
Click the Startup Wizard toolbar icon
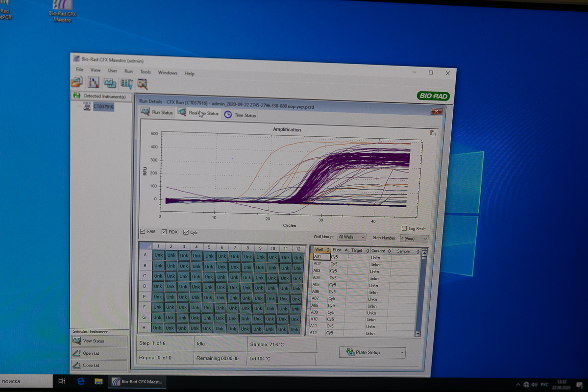click(77, 82)
